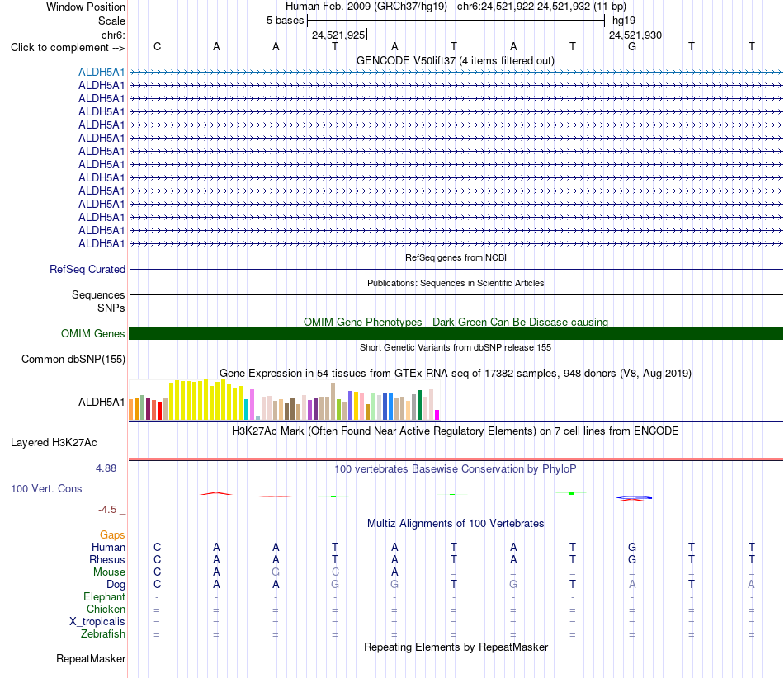Open the SNPs track label
Viewport: 784px width, 678px height.
[x=111, y=308]
